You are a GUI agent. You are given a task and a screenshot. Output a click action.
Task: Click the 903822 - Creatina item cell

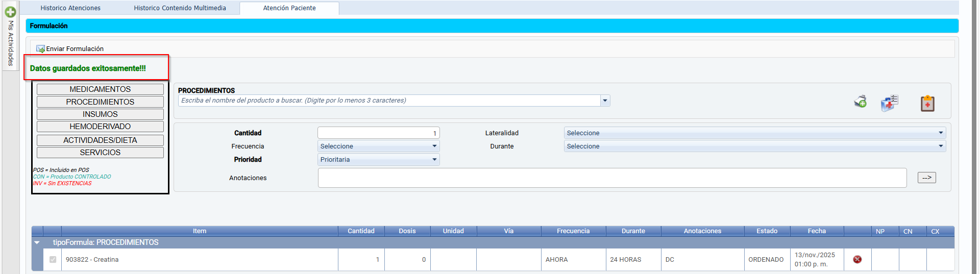[200, 260]
